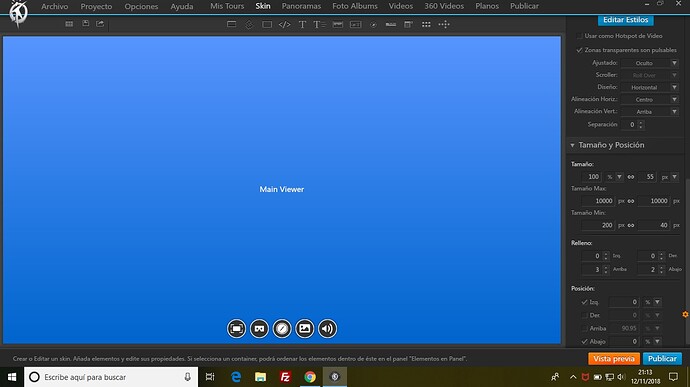Check the Arriba position checkbox
Image resolution: width=690 pixels, height=387 pixels.
pos(584,328)
